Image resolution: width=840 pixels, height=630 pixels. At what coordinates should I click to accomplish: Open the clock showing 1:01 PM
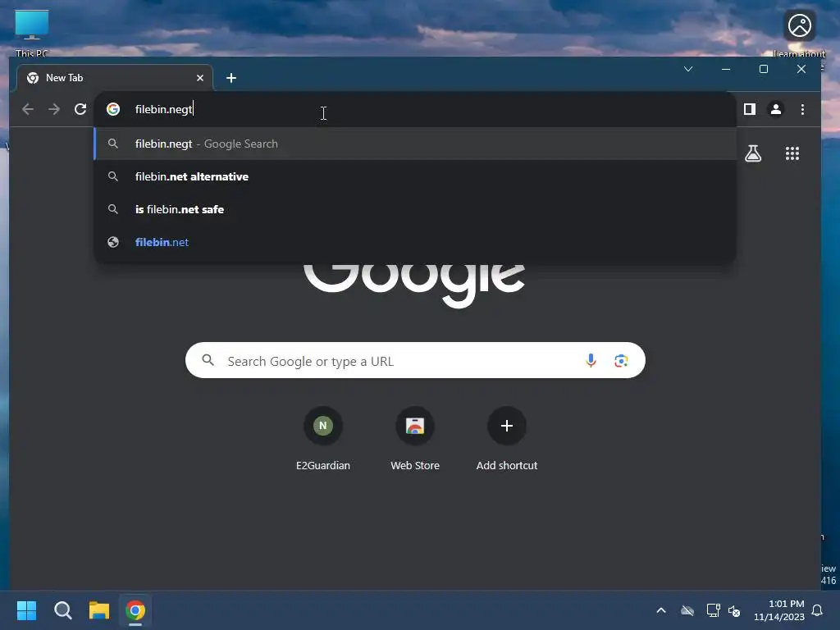click(x=779, y=610)
